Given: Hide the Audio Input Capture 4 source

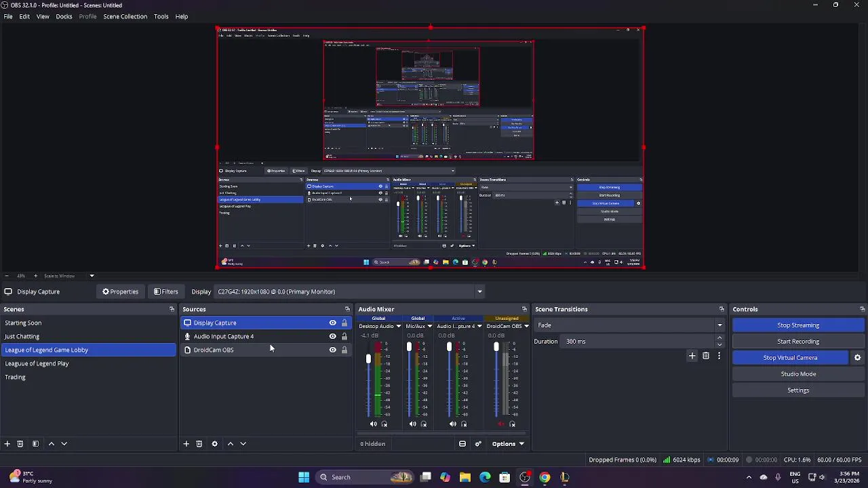Looking at the screenshot, I should pos(332,336).
